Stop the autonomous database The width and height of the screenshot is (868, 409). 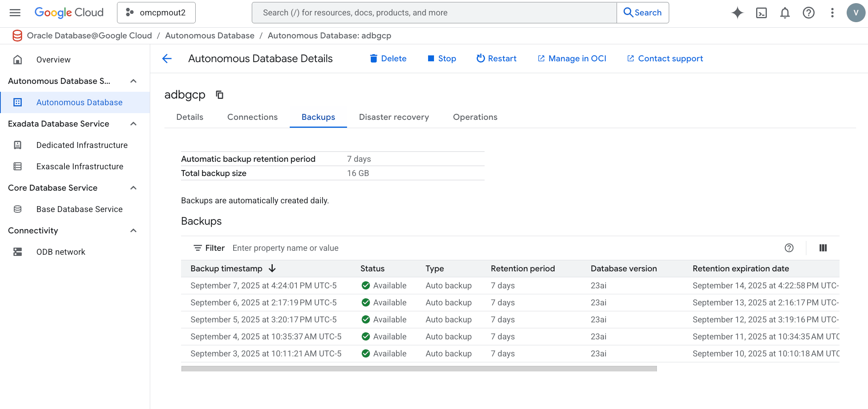pyautogui.click(x=442, y=58)
